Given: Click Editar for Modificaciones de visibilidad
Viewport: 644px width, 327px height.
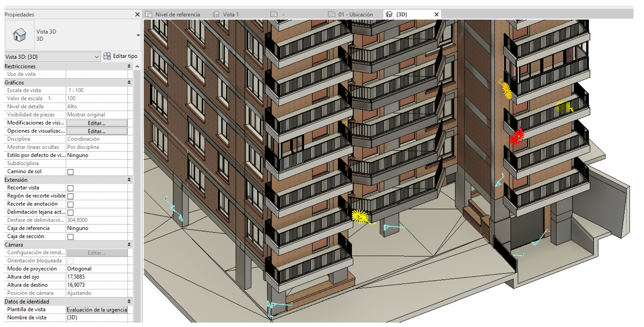Looking at the screenshot, I should [x=97, y=123].
